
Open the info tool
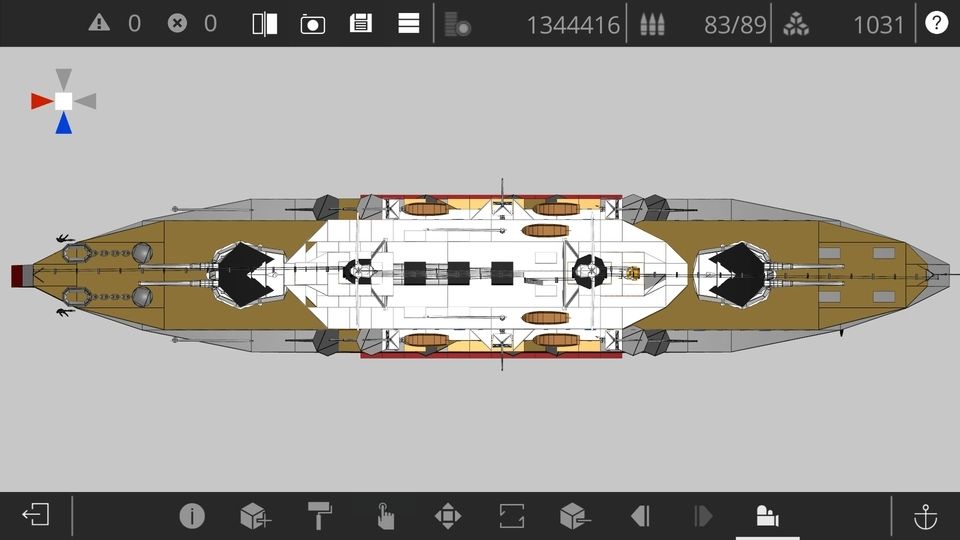click(x=192, y=516)
